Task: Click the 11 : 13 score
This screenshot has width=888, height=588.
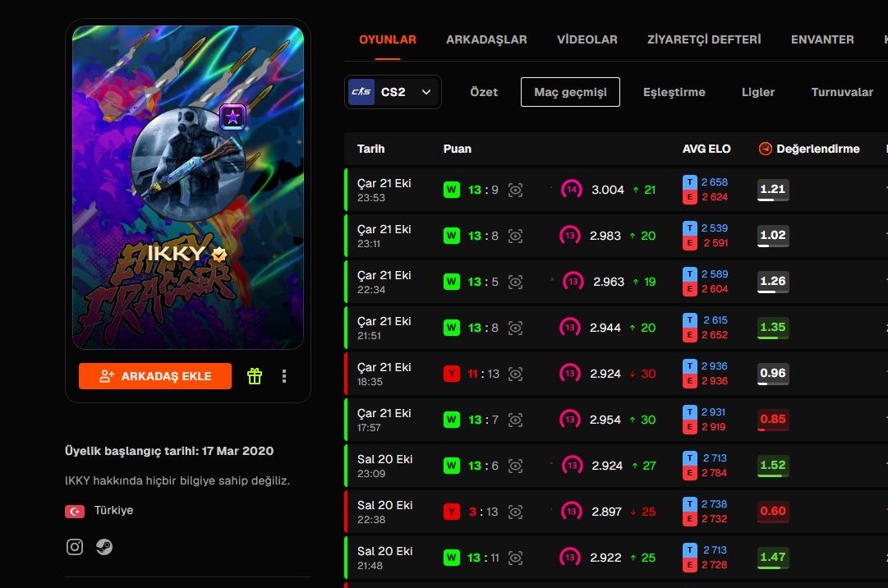Action: click(x=484, y=374)
